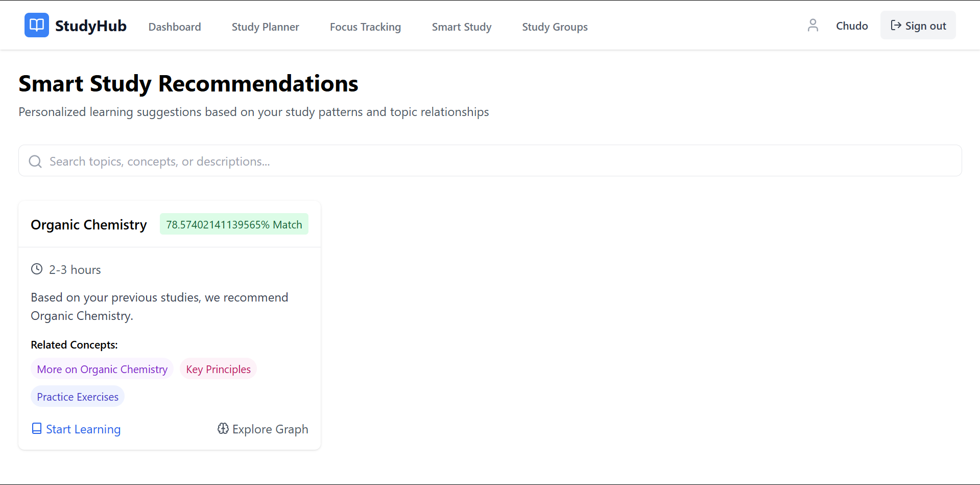Click the search magnifier icon
The height and width of the screenshot is (485, 980).
[35, 161]
